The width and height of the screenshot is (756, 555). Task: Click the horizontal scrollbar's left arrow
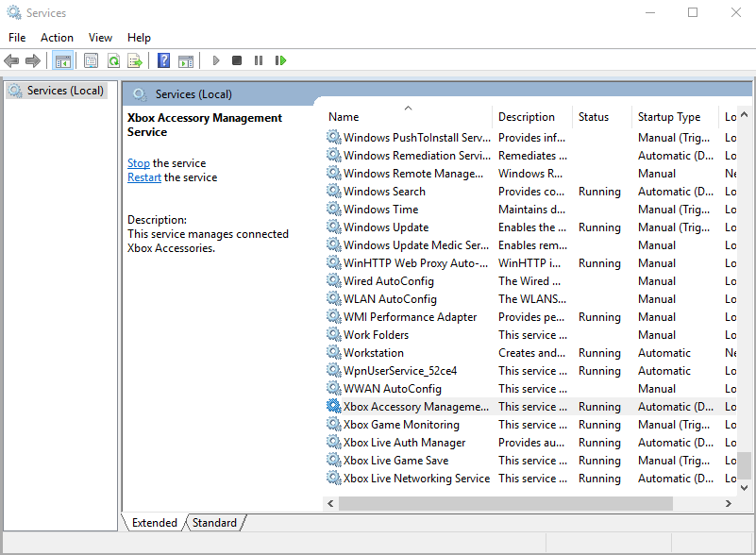(330, 505)
